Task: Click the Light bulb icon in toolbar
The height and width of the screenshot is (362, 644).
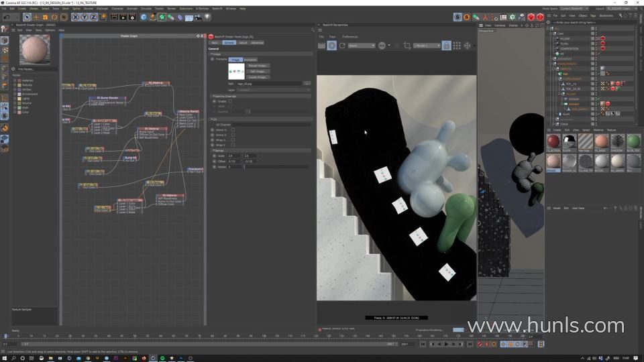Action: 207,17
